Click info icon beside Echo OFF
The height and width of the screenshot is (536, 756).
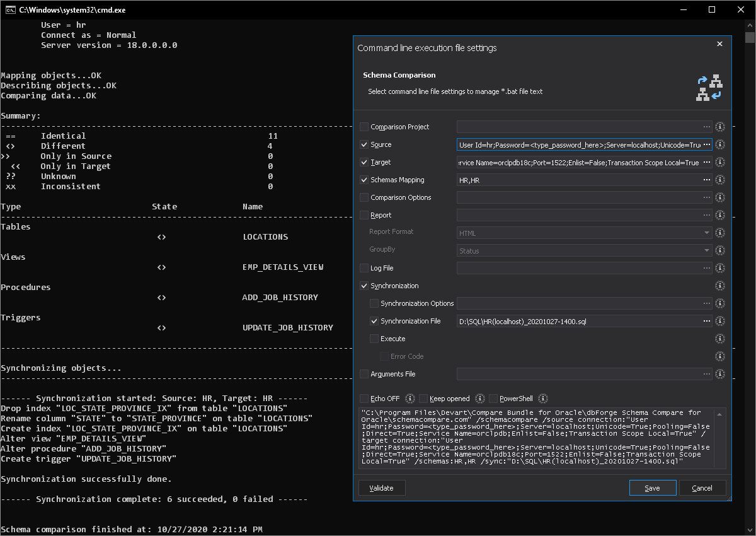click(x=410, y=399)
